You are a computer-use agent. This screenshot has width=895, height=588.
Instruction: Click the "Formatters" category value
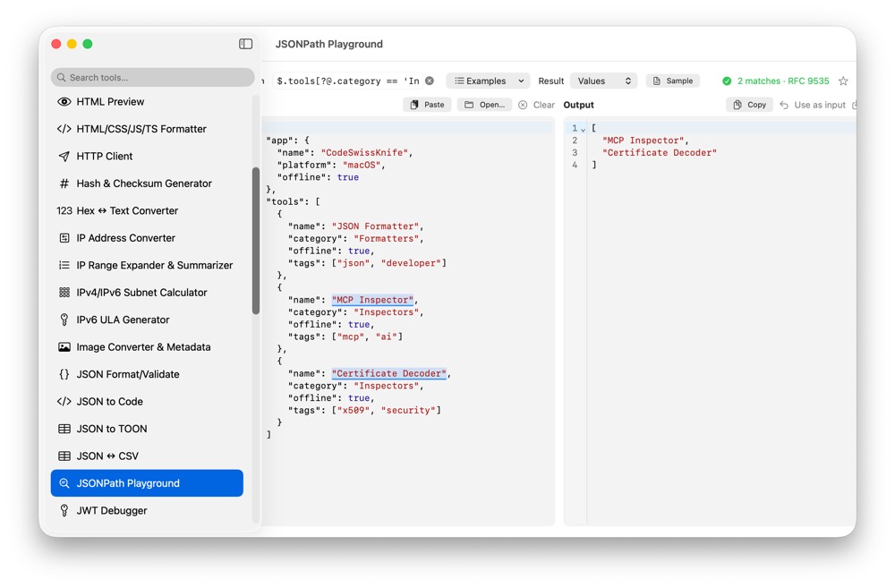click(387, 239)
